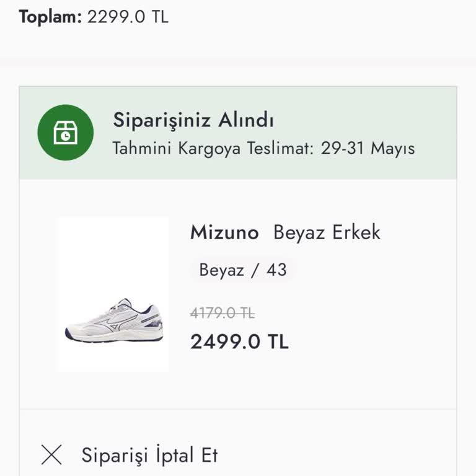Select the "Siparişi İptal Et" link
Viewport: 476px width, 476px height.
coord(149,455)
